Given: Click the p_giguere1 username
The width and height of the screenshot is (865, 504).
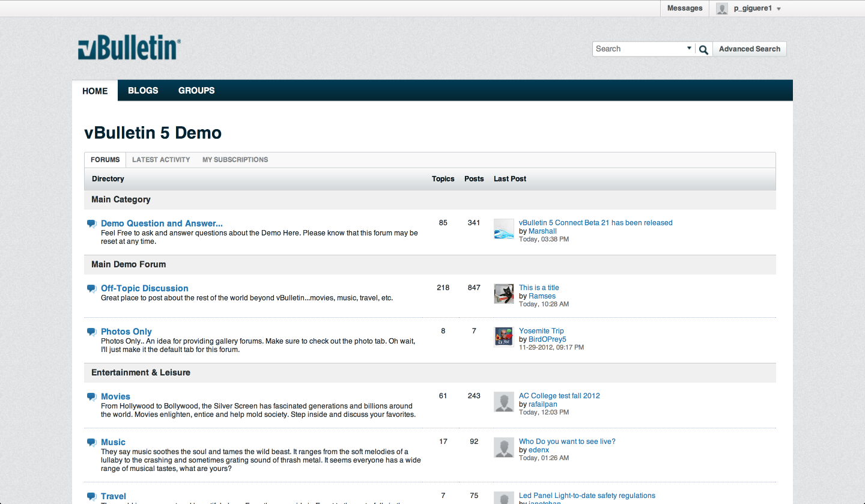Looking at the screenshot, I should 753,8.
